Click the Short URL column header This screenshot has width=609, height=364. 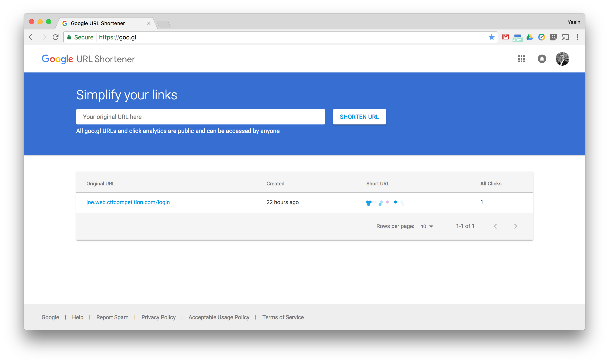378,183
